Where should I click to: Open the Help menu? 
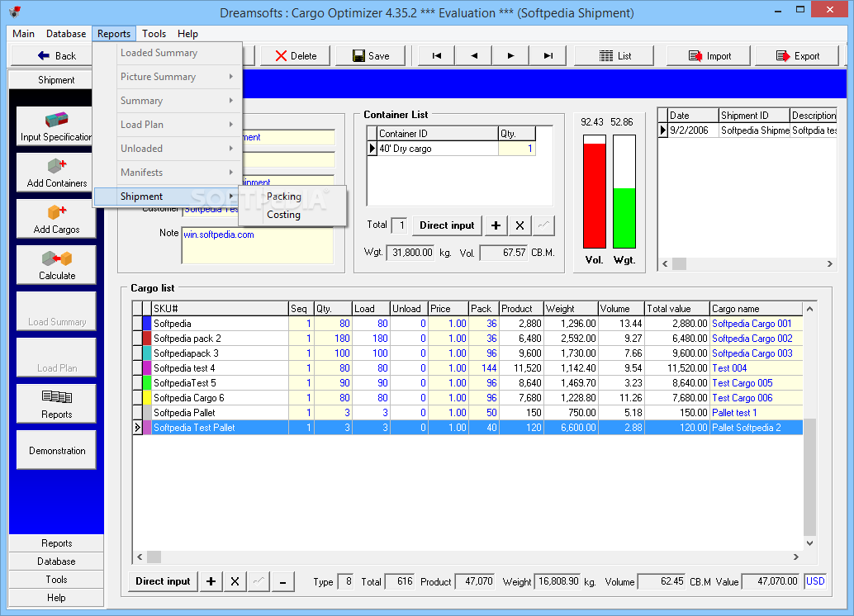tap(188, 34)
